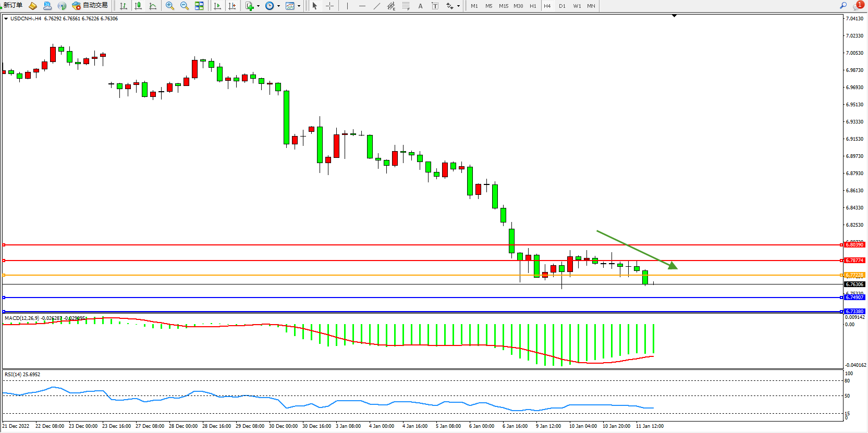Select the trendline drawing tool
This screenshot has height=433, width=868.
377,6
